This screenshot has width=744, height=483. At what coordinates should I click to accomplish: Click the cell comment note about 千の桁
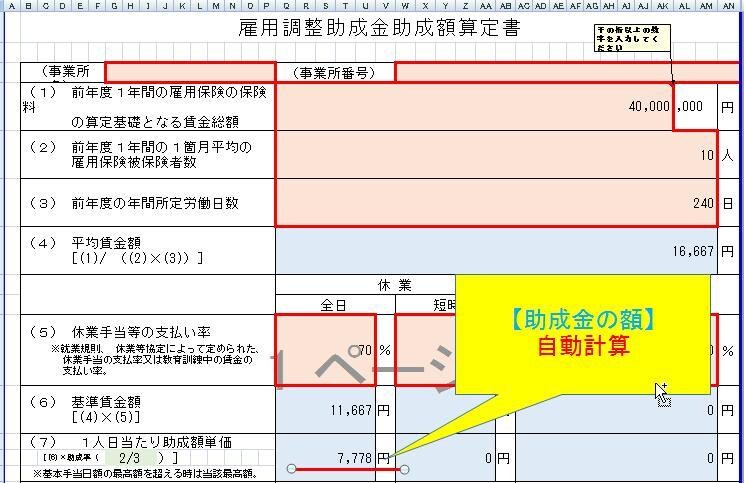pos(632,38)
